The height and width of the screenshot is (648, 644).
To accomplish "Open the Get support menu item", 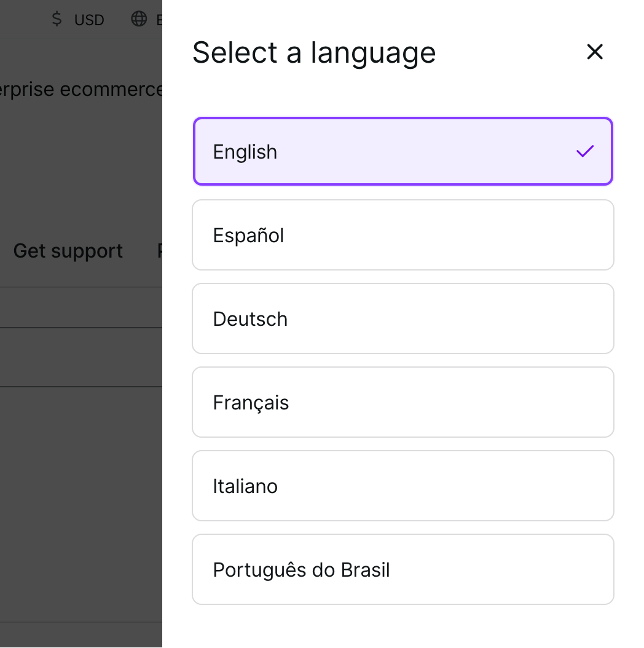I will coord(68,251).
